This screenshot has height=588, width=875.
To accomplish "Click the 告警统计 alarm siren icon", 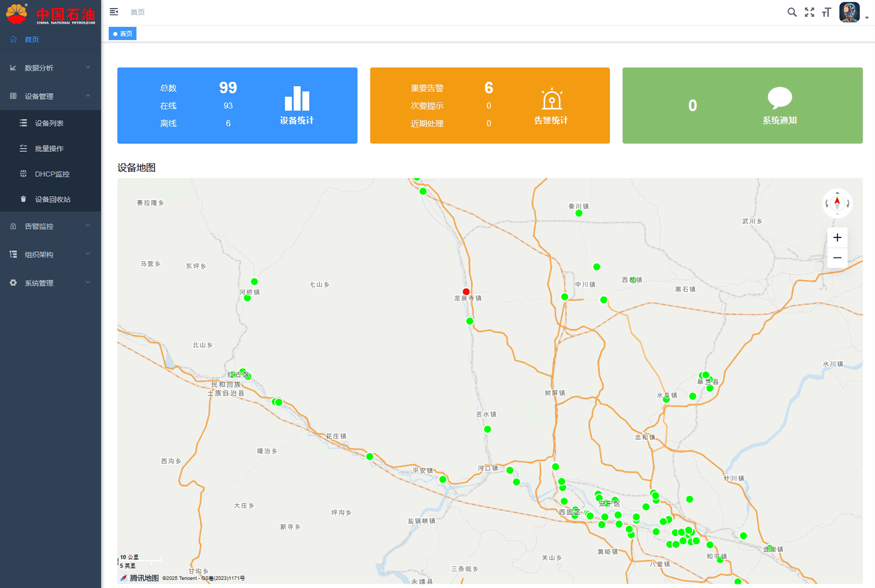I will pyautogui.click(x=551, y=99).
